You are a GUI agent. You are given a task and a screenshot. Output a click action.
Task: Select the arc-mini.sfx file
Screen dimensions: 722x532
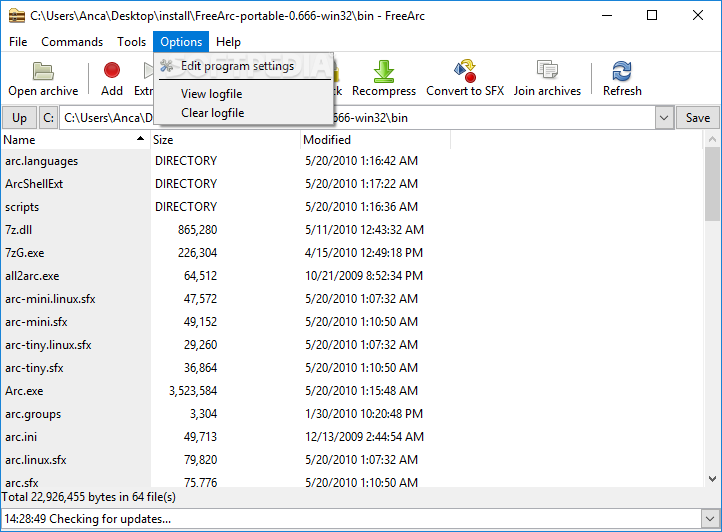click(x=36, y=322)
